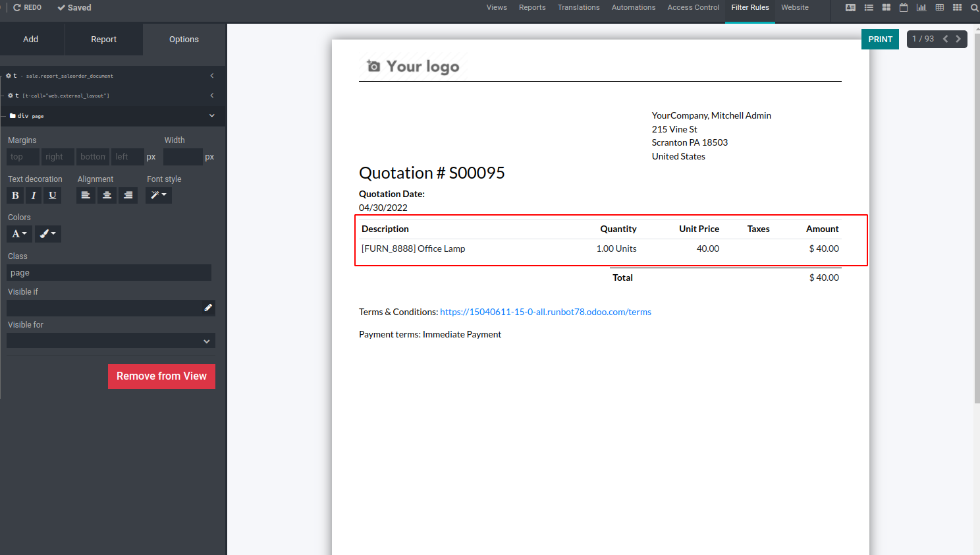Click the Class input containing page
The height and width of the screenshot is (555, 980).
click(109, 273)
